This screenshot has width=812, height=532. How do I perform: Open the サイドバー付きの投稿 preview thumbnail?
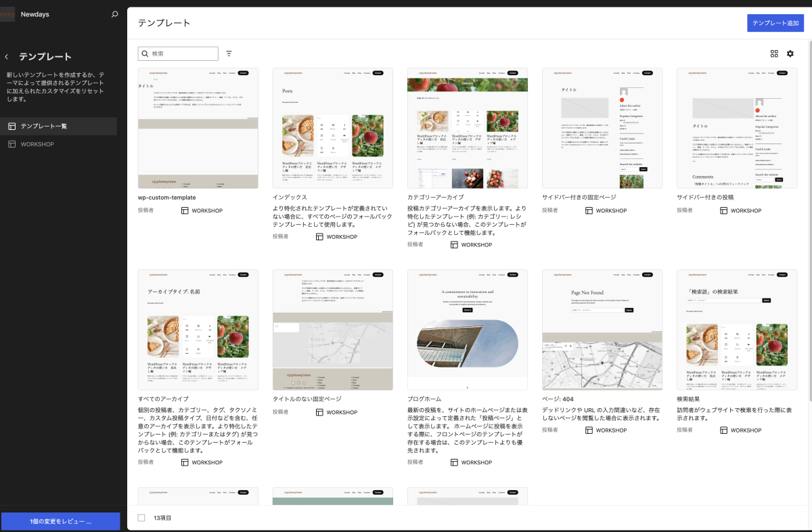tap(737, 128)
